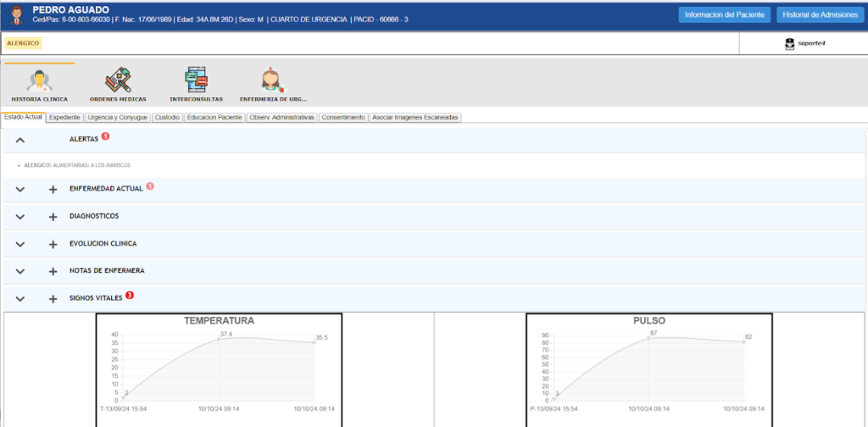This screenshot has height=427, width=868.
Task: Open the Consentimiento tab
Action: tap(343, 118)
